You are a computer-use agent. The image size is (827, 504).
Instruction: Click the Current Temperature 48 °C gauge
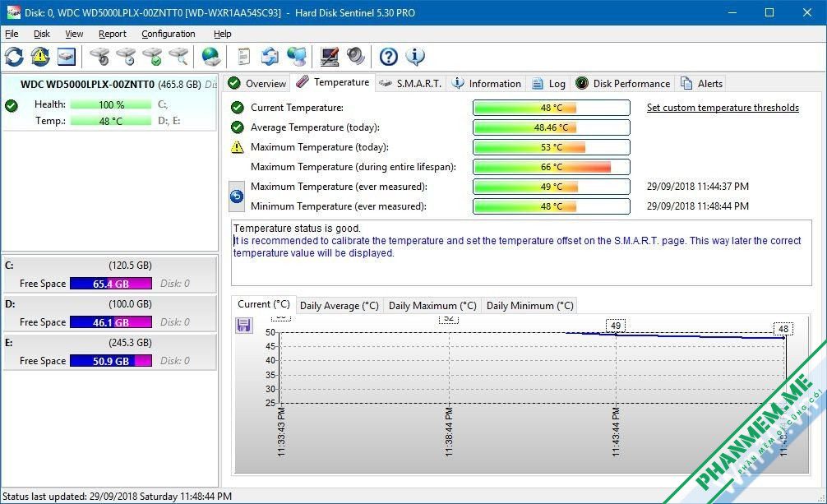551,108
